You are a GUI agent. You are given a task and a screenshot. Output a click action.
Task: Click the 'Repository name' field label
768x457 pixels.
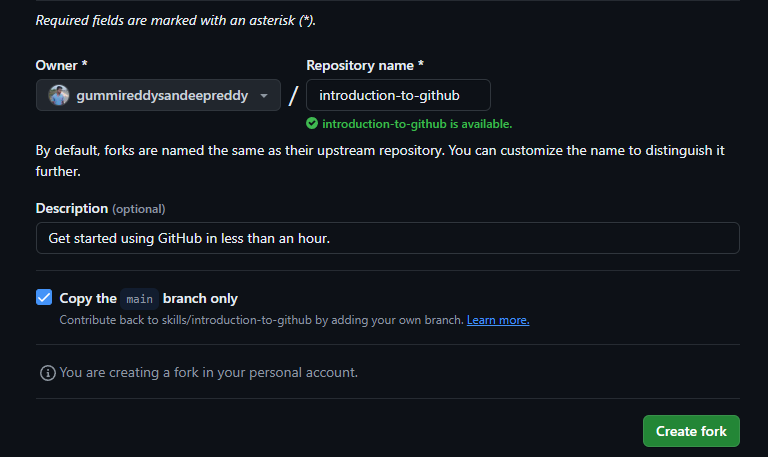[364, 65]
